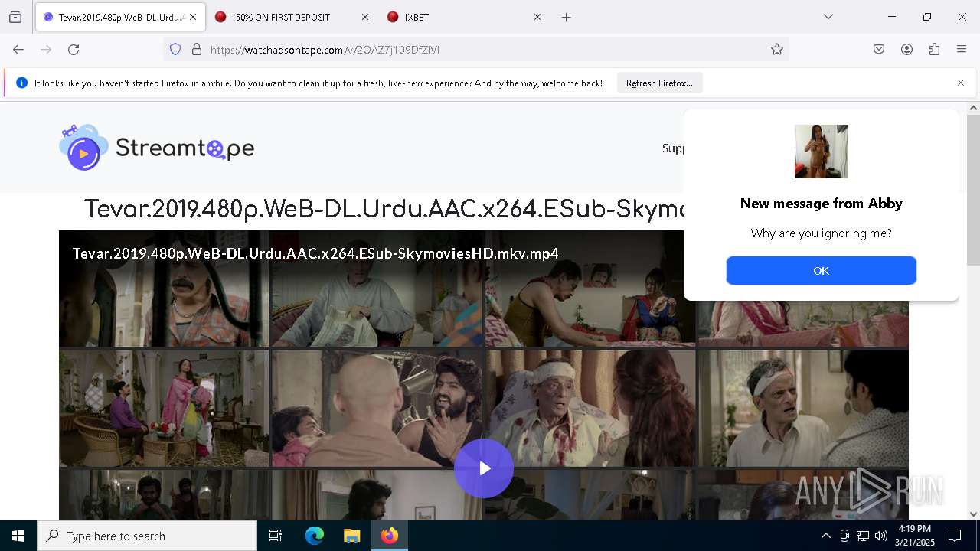This screenshot has height=551, width=980.
Task: Go forward one page
Action: (x=46, y=50)
